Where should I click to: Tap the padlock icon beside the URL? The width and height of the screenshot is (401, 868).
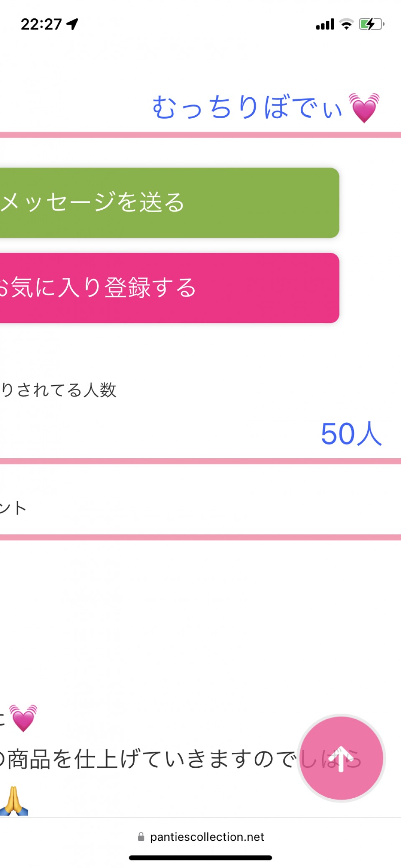(x=141, y=837)
